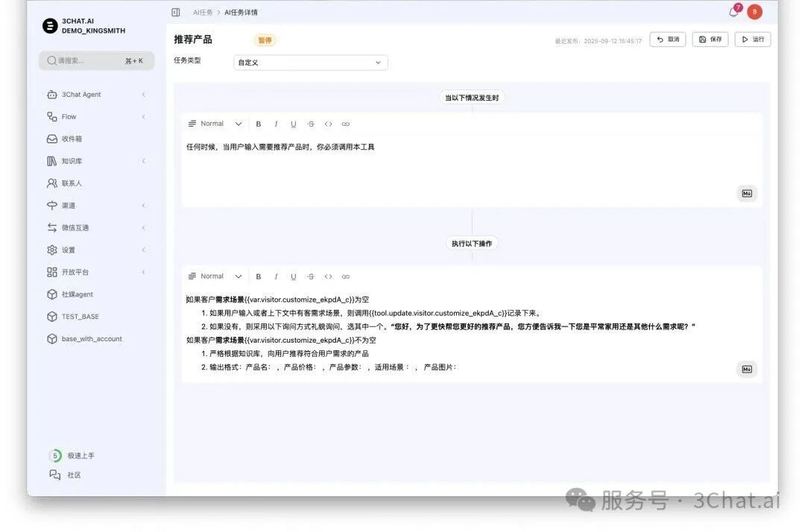Screen dimensions: 805x532
Task: Click into the trigger condition text area
Action: [x=472, y=169]
